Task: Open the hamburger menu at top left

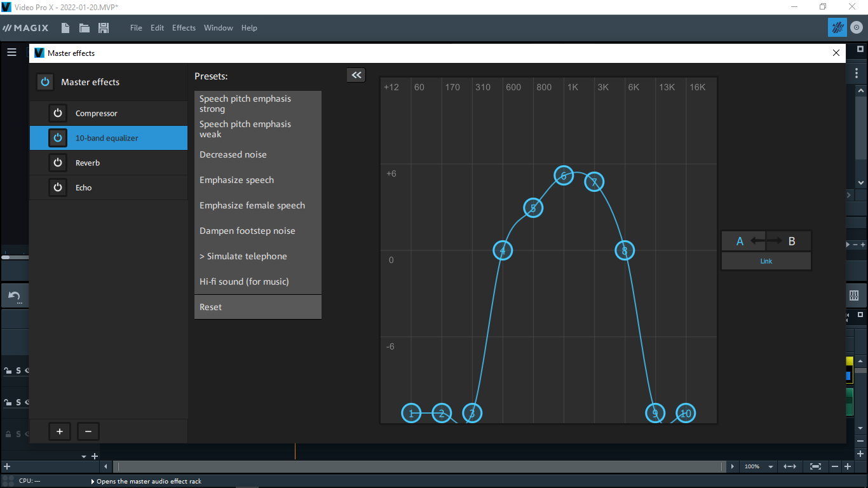Action: click(11, 53)
